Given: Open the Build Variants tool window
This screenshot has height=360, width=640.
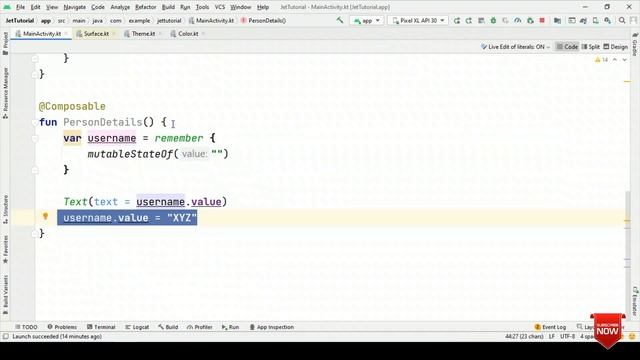Looking at the screenshot, I should pos(5,295).
